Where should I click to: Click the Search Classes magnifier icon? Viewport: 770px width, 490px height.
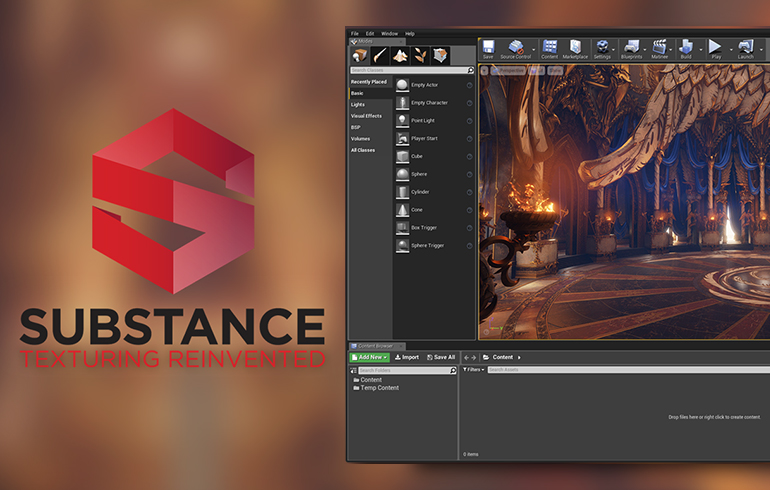click(470, 70)
